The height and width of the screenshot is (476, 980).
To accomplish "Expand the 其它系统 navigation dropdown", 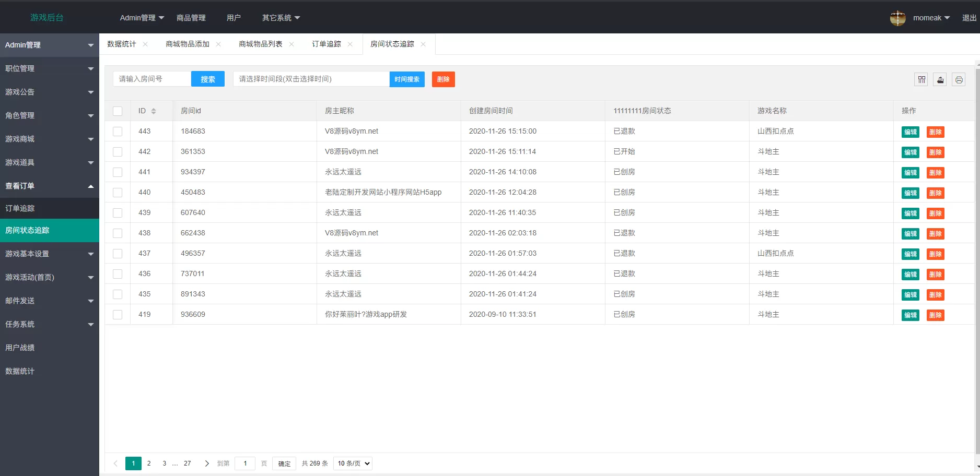I will [x=281, y=17].
